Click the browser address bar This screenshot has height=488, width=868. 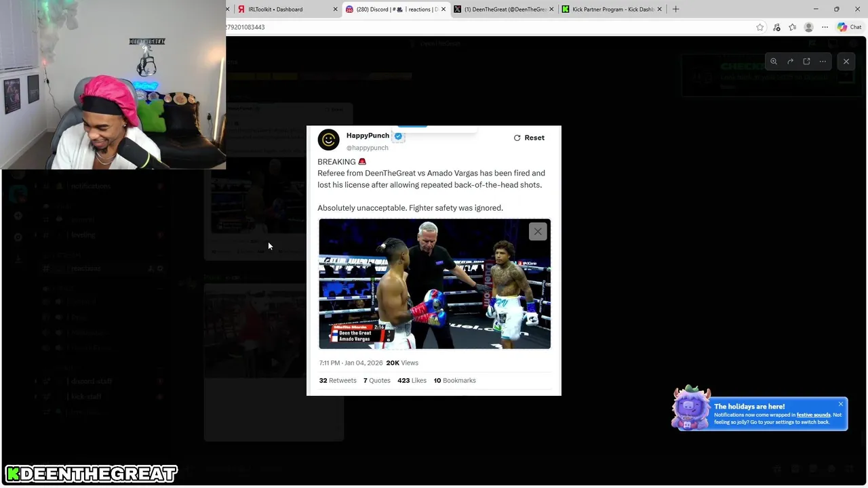pos(488,27)
